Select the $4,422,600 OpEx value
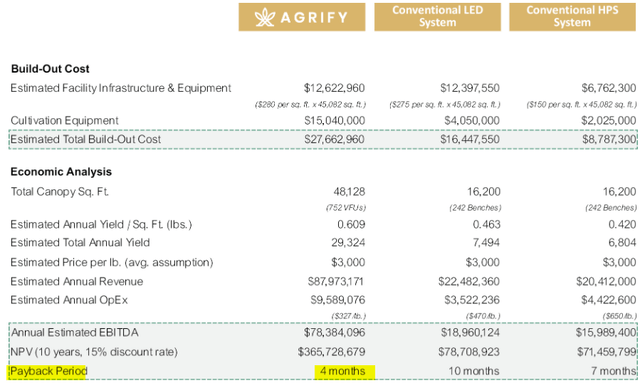Screen dimensions: 640x388 (609, 300)
